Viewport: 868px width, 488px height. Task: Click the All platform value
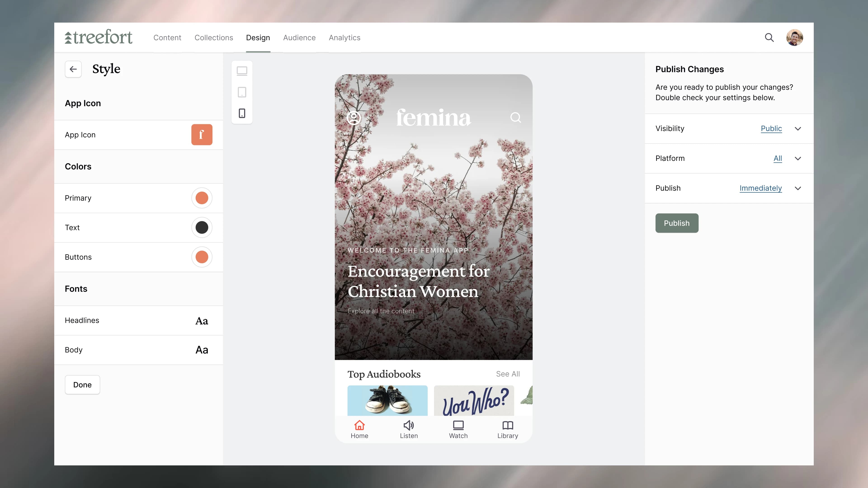coord(778,158)
